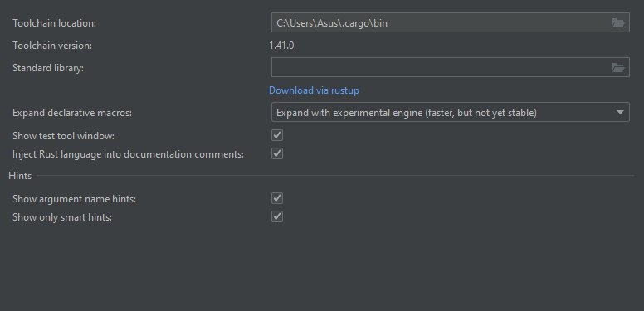Toggle the Show only smart hints checkbox
Viewport: 644px width, 311px height.
point(277,216)
